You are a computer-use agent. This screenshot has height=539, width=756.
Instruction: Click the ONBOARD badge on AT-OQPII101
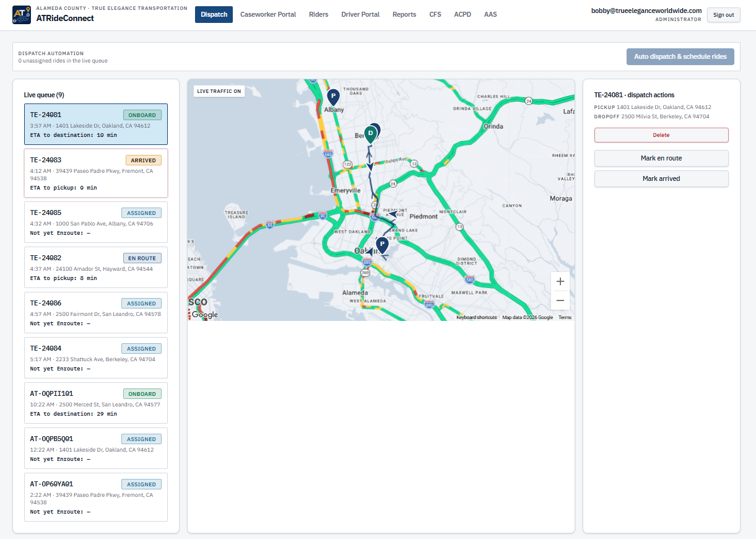tap(142, 393)
